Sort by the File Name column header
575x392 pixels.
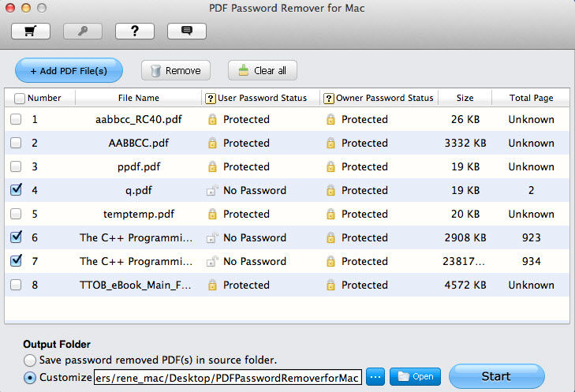pos(139,98)
